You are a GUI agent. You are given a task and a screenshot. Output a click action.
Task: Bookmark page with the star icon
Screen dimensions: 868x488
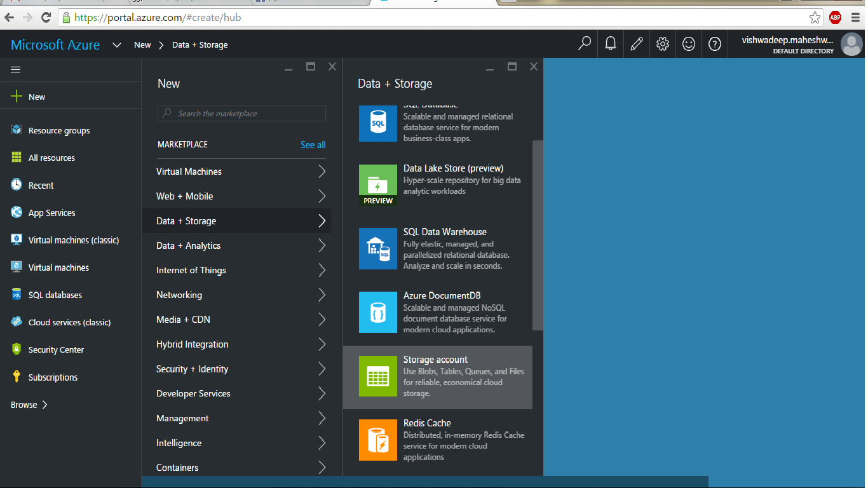815,17
